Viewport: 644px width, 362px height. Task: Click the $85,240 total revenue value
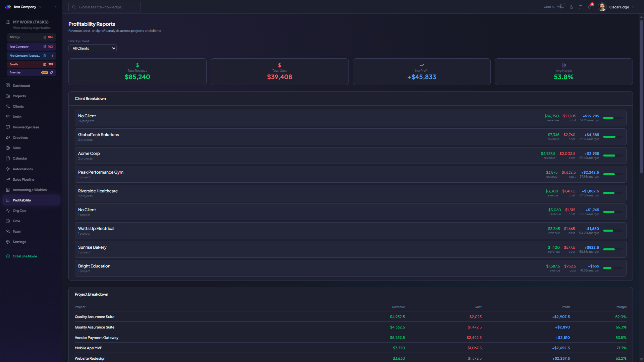pos(138,77)
